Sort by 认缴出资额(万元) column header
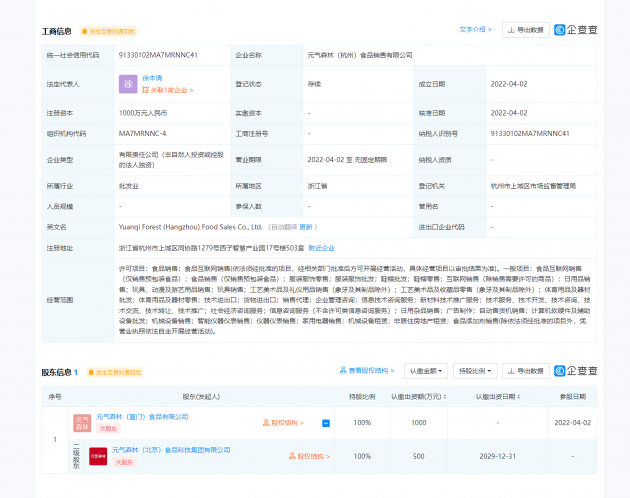Image resolution: width=630 pixels, height=498 pixels. point(418,397)
